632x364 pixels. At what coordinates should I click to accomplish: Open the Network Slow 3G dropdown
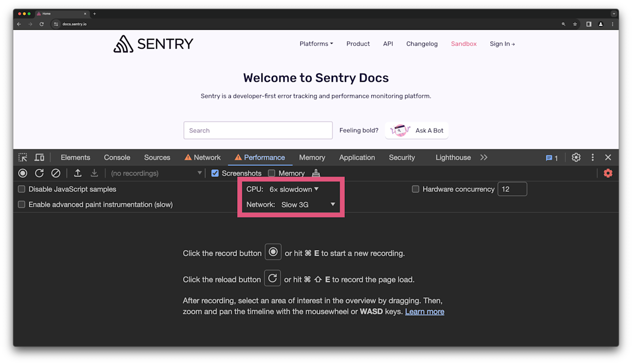[x=308, y=205]
